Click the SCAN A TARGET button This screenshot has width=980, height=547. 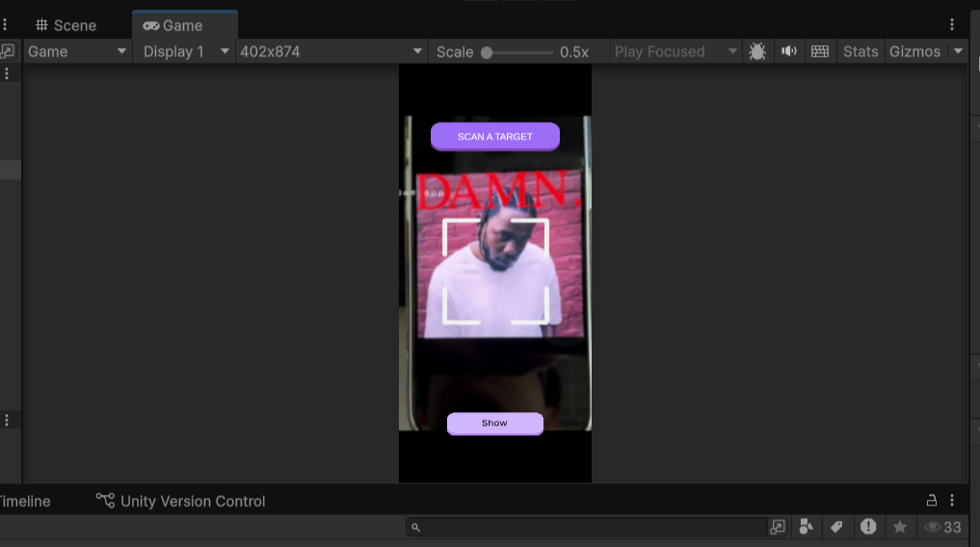pyautogui.click(x=495, y=137)
